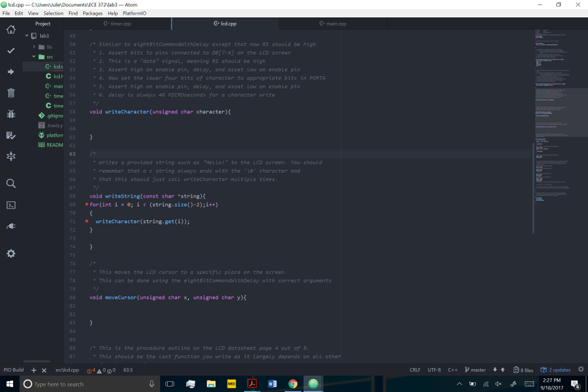Select the run-other-target clipboard icon

(x=10, y=136)
